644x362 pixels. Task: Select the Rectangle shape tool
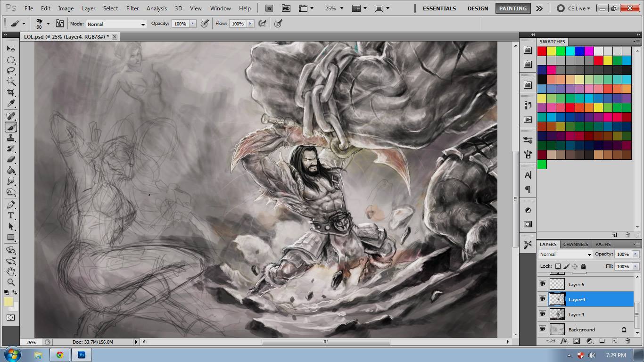[x=10, y=237]
